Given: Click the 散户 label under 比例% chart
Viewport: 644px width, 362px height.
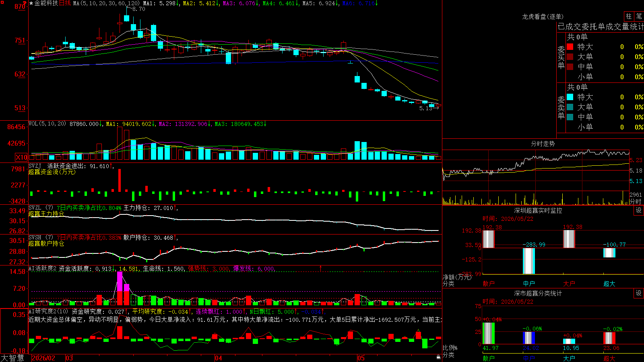Looking at the screenshot, I should (x=489, y=358).
